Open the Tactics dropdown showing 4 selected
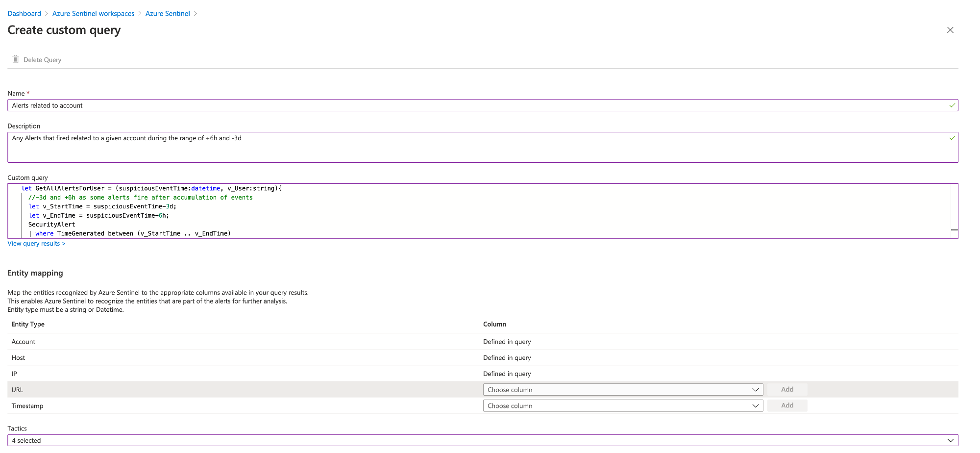 pyautogui.click(x=482, y=440)
